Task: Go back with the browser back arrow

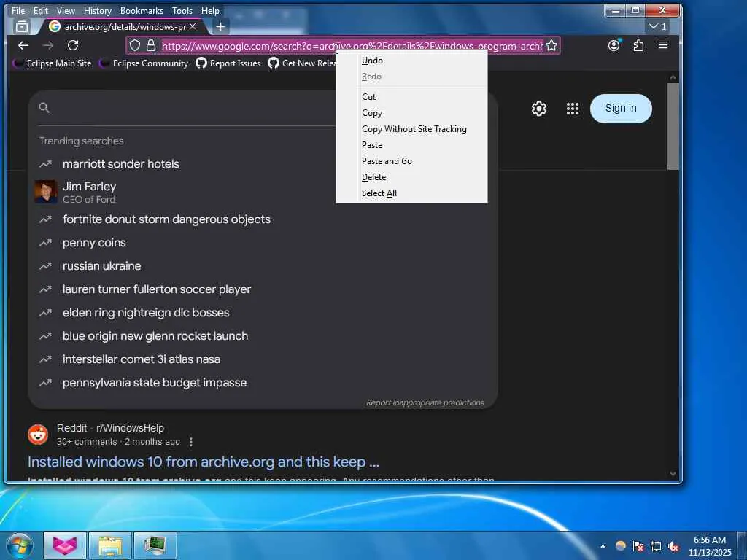Action: (23, 45)
